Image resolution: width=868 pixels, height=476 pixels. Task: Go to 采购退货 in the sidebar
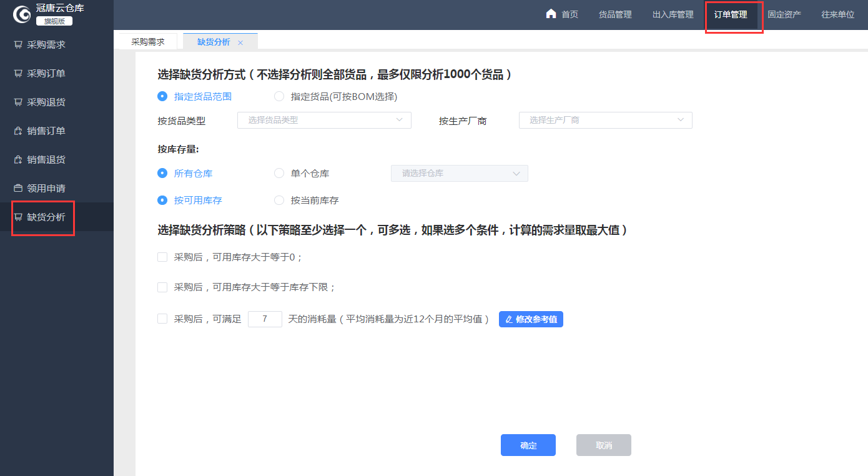point(57,102)
